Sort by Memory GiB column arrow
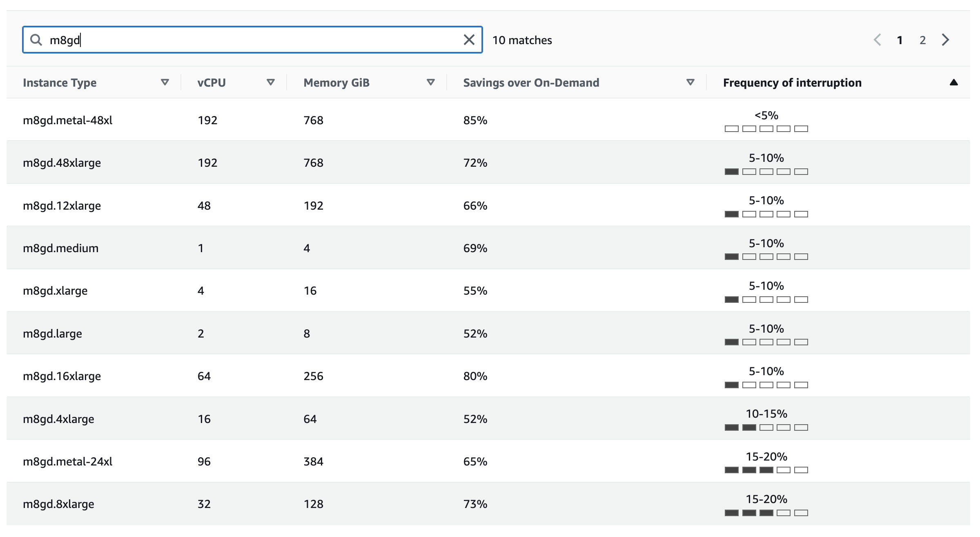The image size is (980, 537). (x=430, y=82)
